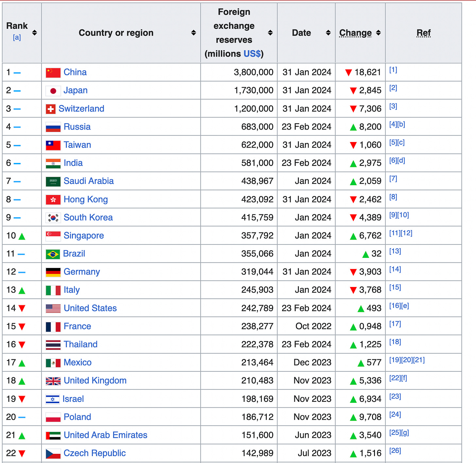
Task: Click the Saudi Arabia flag icon
Action: tap(53, 181)
